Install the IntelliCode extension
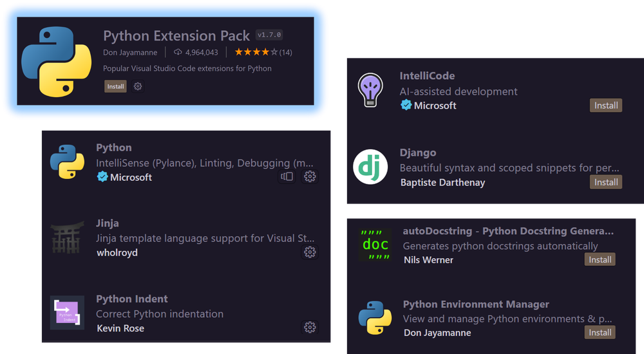This screenshot has height=354, width=644. pyautogui.click(x=606, y=106)
